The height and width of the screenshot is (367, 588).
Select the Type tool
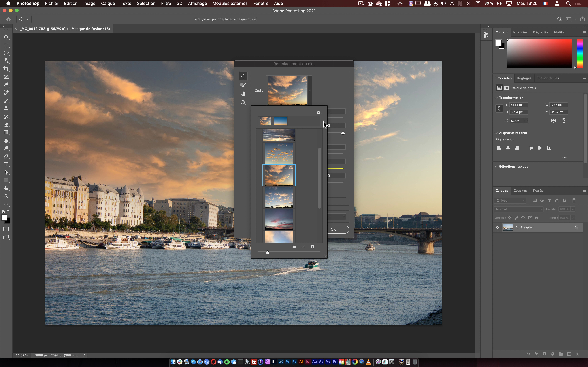(x=6, y=165)
